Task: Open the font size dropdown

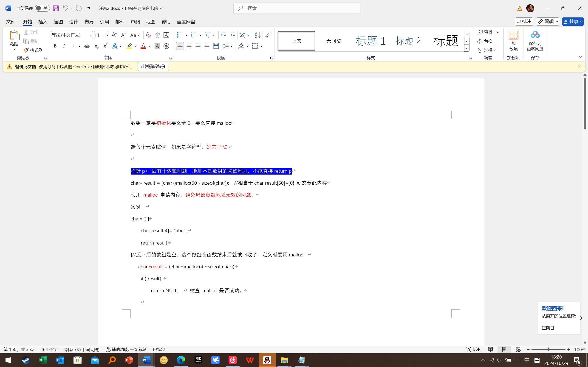Action: 107,35
